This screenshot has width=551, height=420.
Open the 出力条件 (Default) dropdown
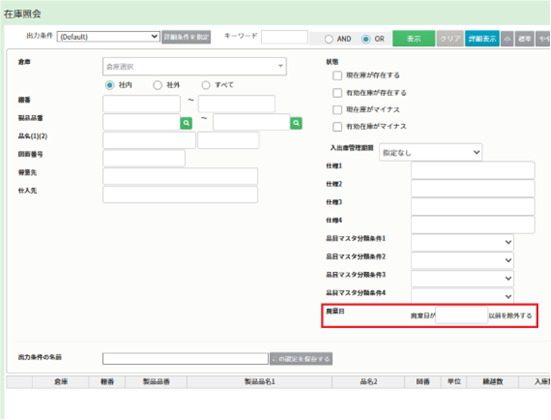click(x=108, y=37)
